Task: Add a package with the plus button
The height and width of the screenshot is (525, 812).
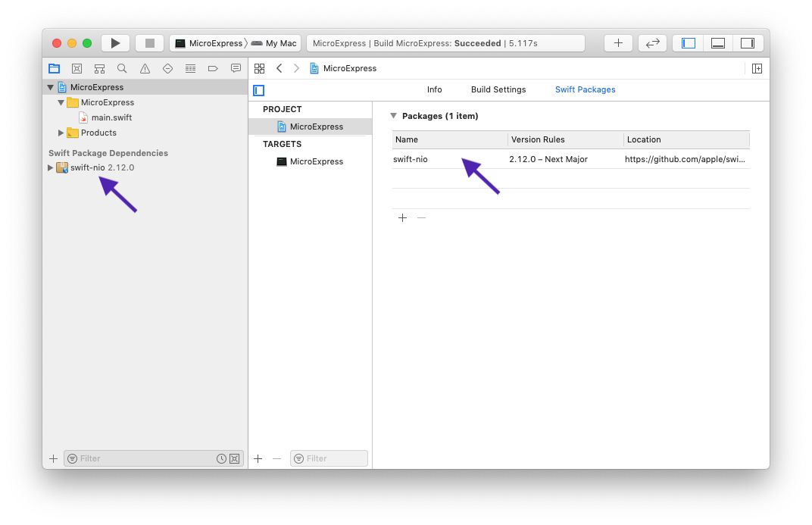Action: click(x=402, y=218)
